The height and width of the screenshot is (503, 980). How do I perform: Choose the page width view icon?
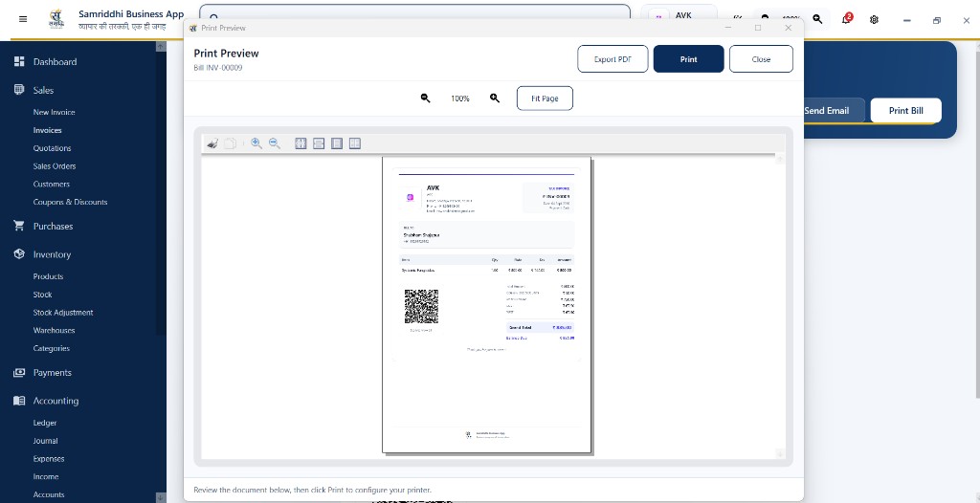click(319, 143)
